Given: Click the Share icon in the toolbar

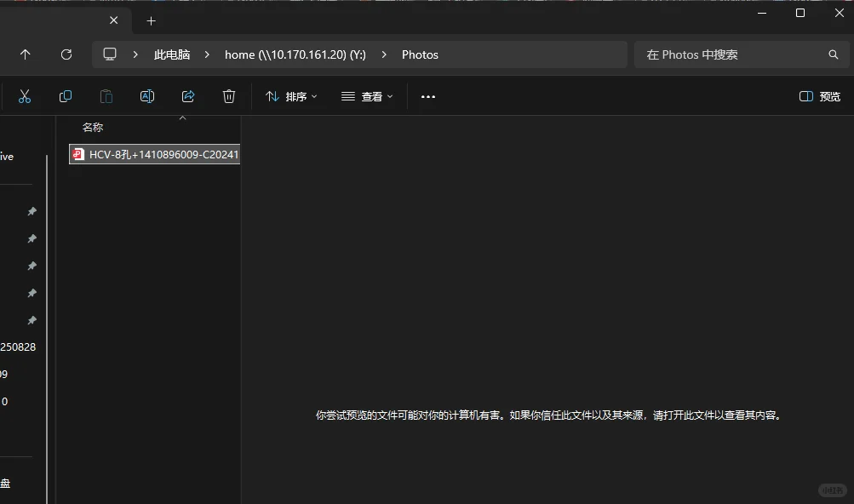Looking at the screenshot, I should (187, 96).
